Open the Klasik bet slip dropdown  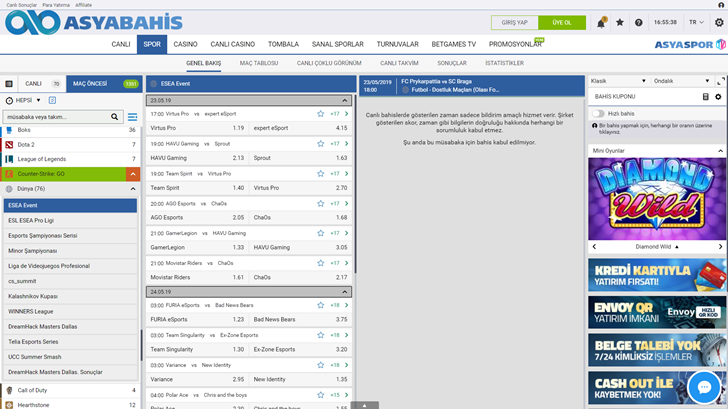(x=618, y=81)
